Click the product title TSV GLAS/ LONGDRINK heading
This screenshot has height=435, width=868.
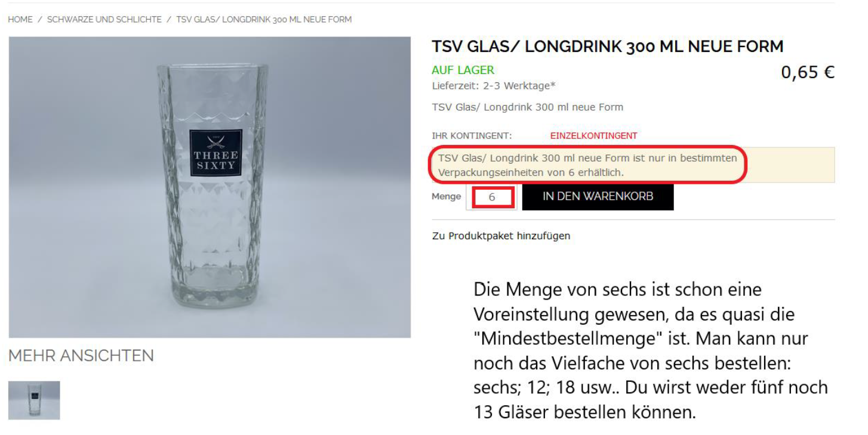tap(608, 47)
